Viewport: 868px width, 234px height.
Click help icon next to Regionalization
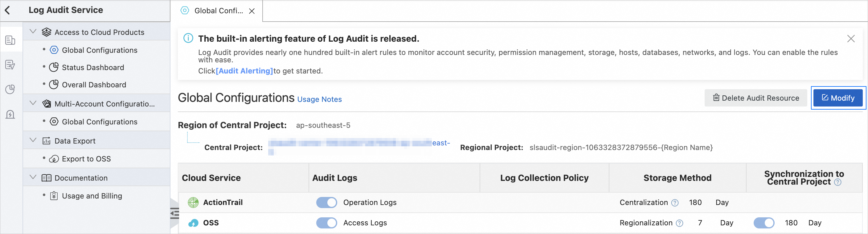(680, 223)
